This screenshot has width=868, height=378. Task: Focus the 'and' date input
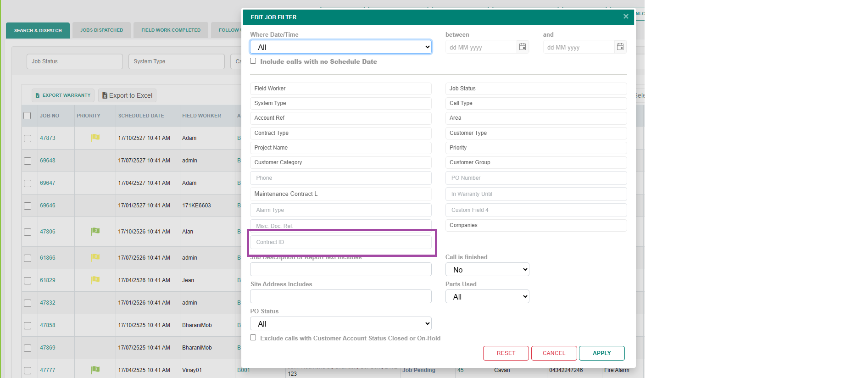579,47
